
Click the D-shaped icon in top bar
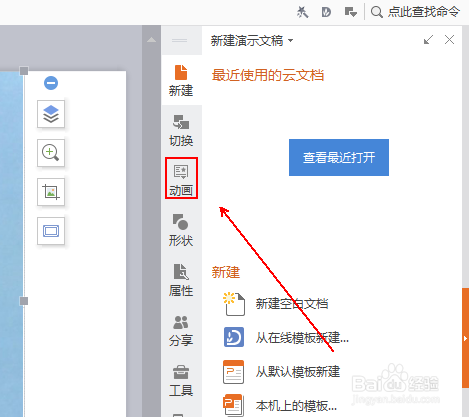[x=326, y=12]
